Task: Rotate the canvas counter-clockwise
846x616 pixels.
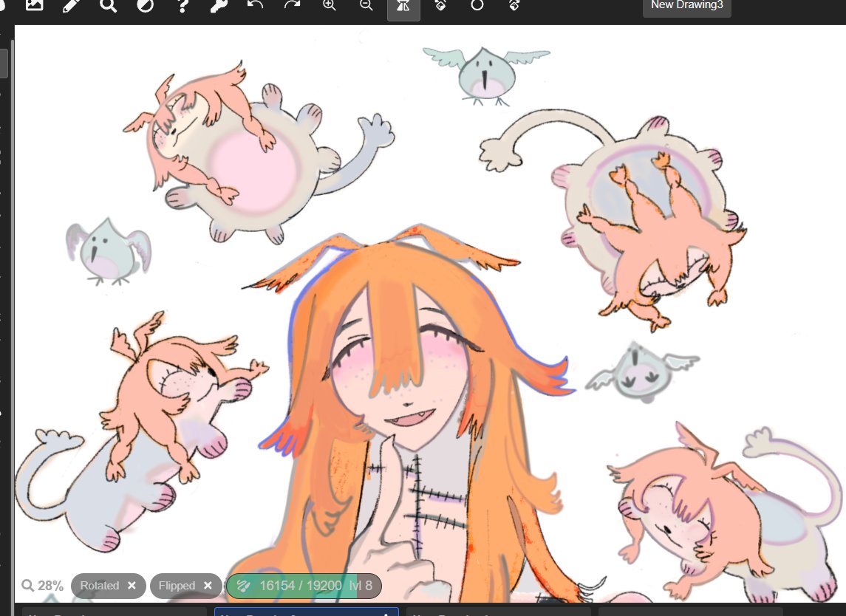Action: [440, 5]
